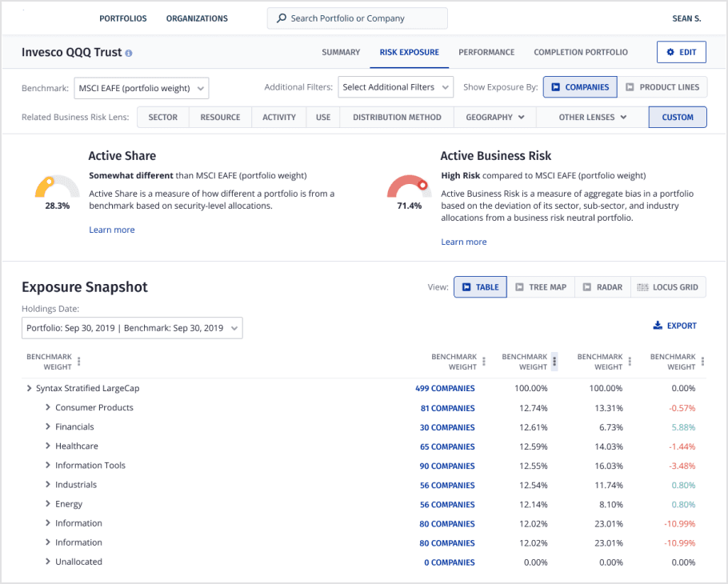This screenshot has width=728, height=584.
Task: Open the Geography lens dropdown
Action: (x=495, y=117)
